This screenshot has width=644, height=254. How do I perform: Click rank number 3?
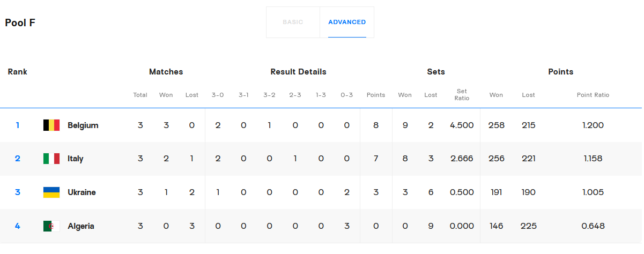coord(18,192)
